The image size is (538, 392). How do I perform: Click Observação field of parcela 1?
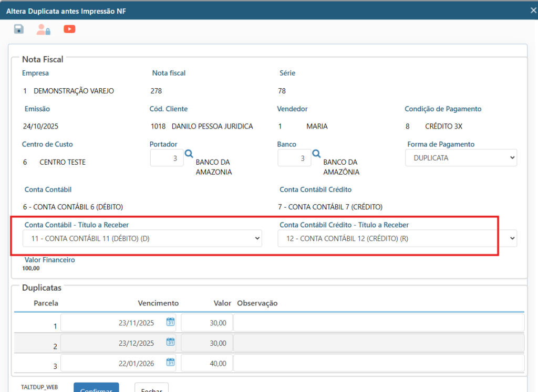pos(378,323)
